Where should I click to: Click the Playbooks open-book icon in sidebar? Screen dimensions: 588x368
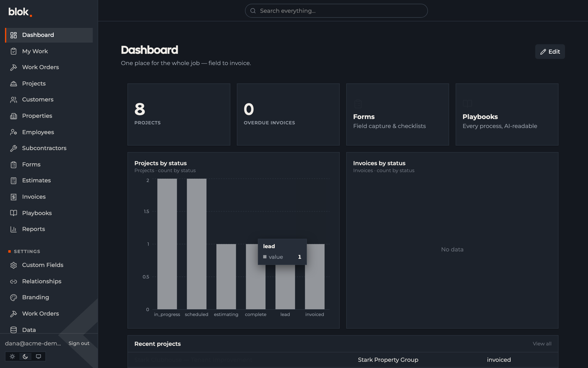click(x=13, y=213)
